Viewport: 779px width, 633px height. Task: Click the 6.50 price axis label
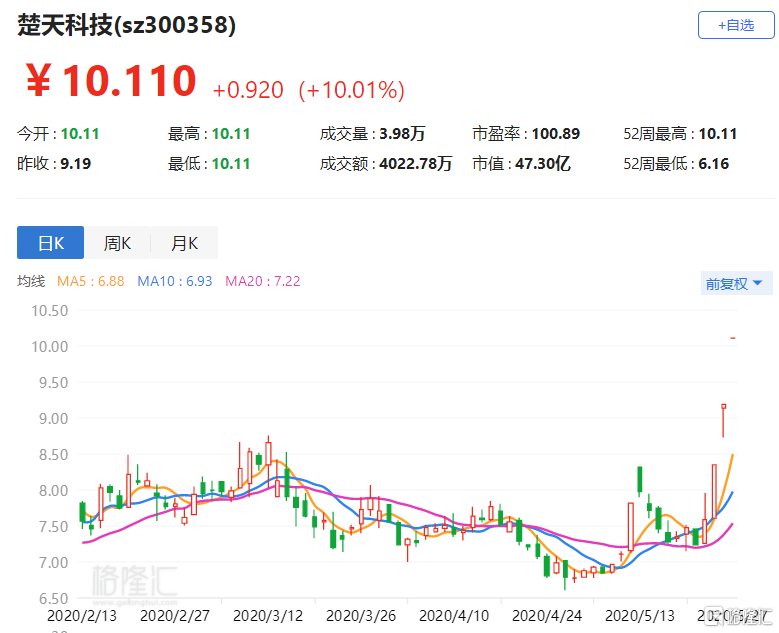pos(53,599)
